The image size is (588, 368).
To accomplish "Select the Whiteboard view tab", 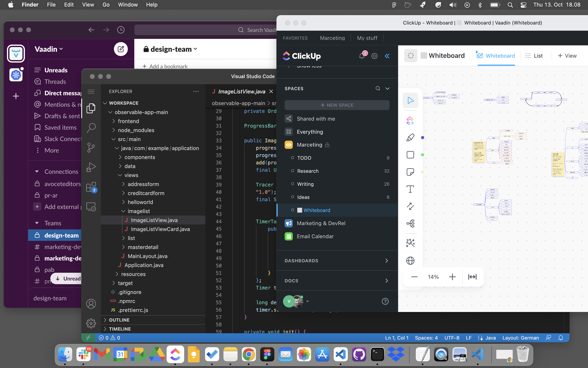I will coord(496,56).
